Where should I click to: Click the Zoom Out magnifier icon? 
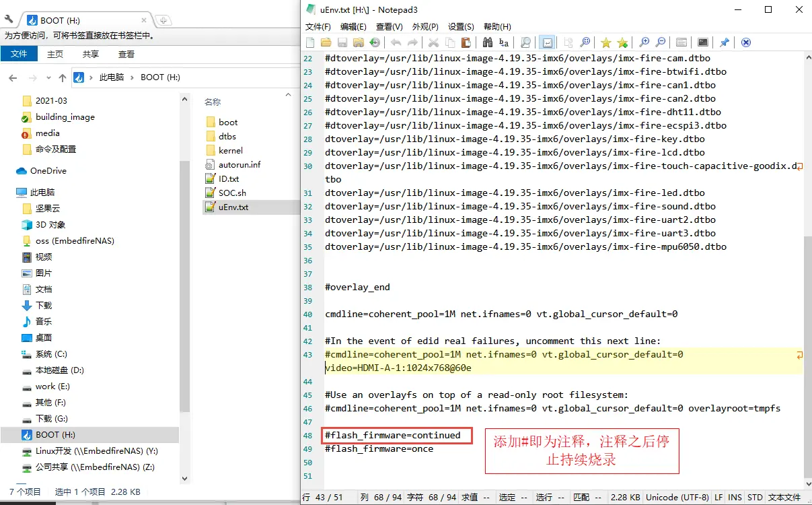pos(660,42)
